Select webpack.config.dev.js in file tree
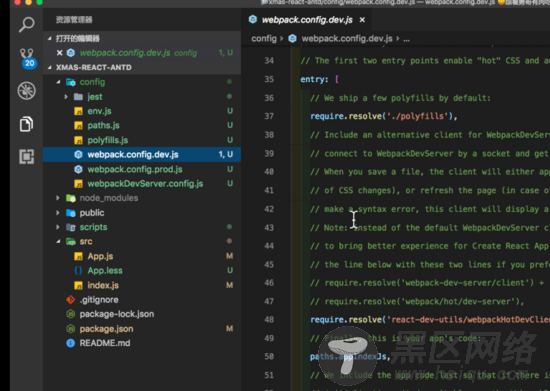The width and height of the screenshot is (550, 391). (x=142, y=155)
